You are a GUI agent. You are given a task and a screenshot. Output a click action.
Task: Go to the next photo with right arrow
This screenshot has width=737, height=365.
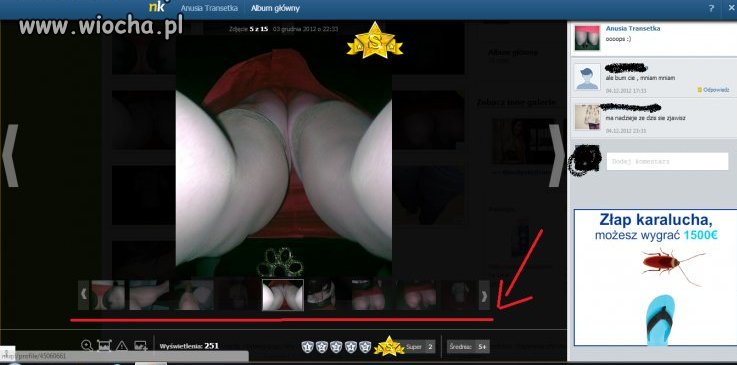[x=557, y=155]
